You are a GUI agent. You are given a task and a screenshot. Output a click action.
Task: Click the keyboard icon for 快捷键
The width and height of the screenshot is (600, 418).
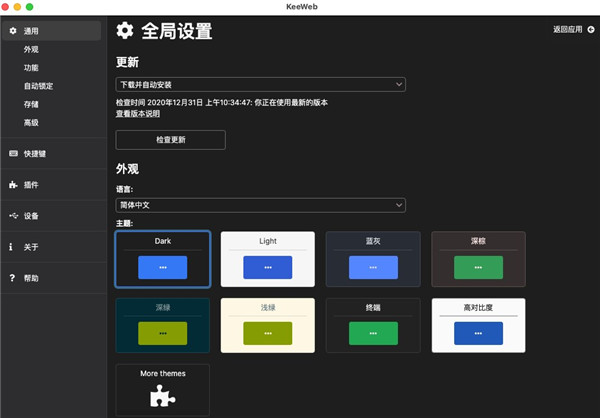[13, 153]
